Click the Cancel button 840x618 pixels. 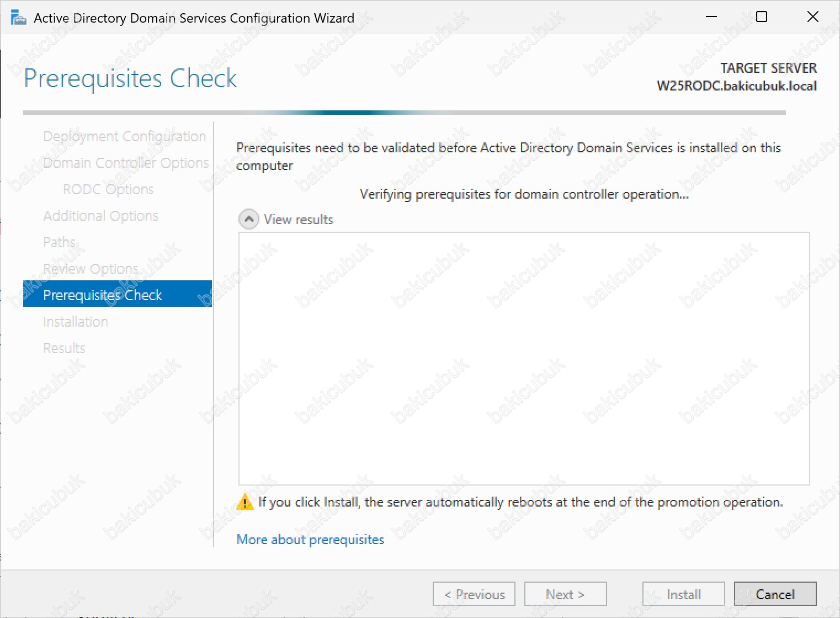click(775, 594)
